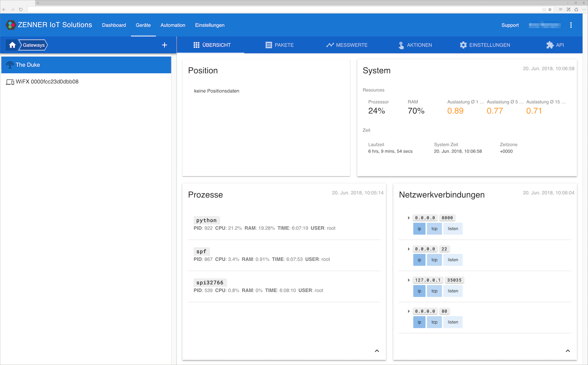588x365 pixels.
Task: Select WiFX 0000fcc23d0dbb08 gateway
Action: (x=86, y=82)
